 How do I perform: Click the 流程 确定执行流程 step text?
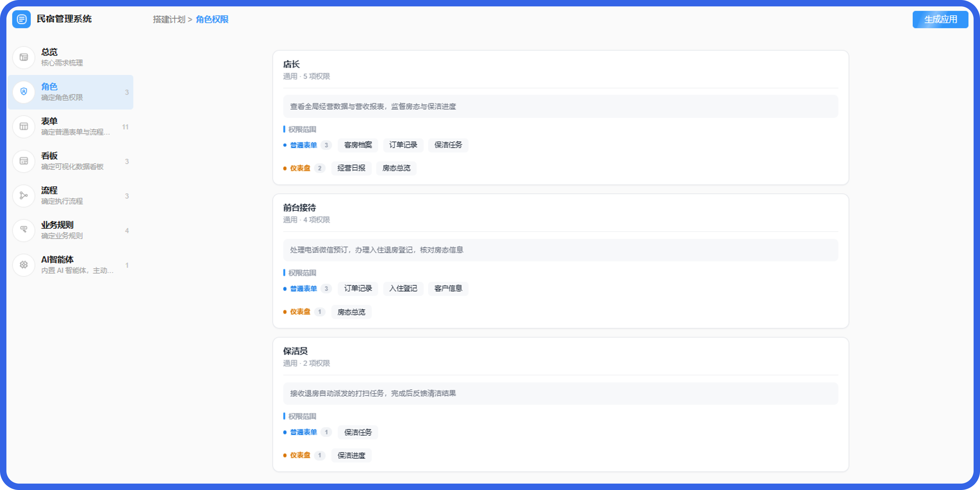(62, 196)
